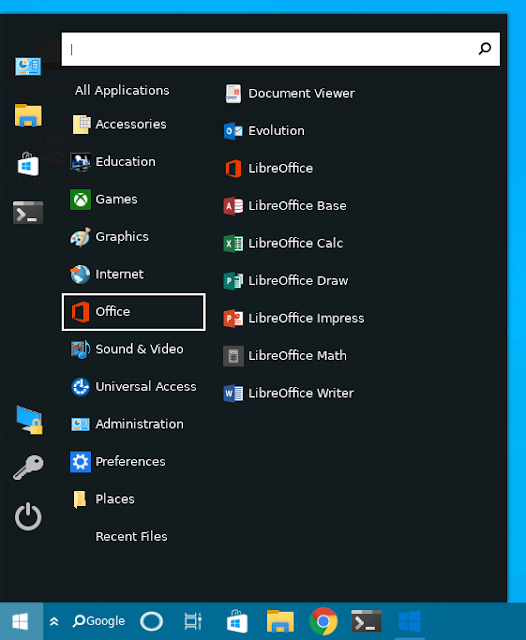Launch Evolution mail client

264,131
